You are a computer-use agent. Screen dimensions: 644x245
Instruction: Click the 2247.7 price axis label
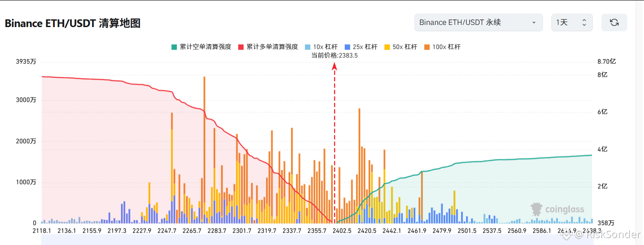pos(167,231)
